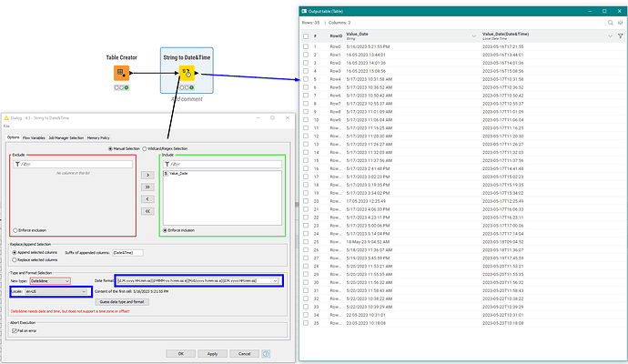Click cell 18-May-23 9:04:52 AM
The image size is (628, 364).
(x=368, y=242)
